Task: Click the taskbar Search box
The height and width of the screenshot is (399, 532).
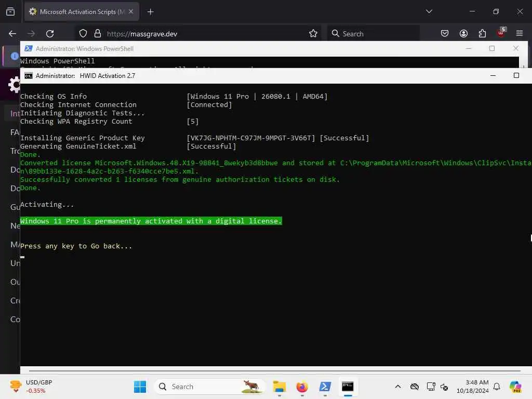Action: point(209,387)
